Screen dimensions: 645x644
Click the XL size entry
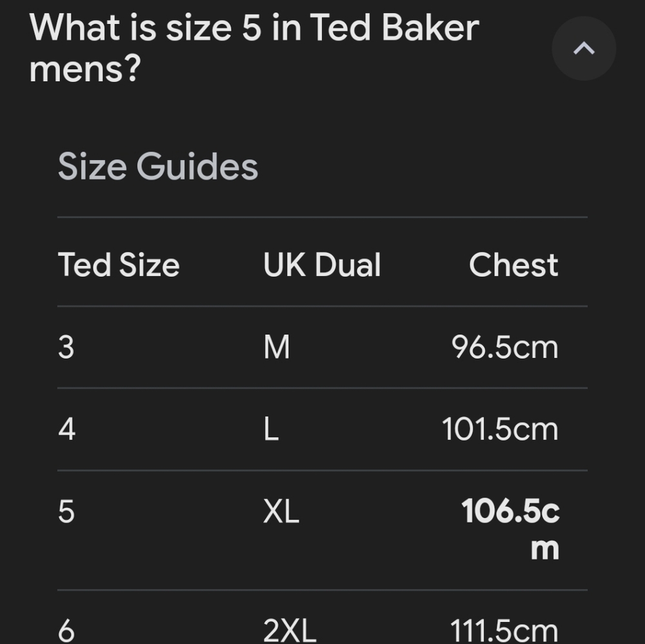tap(281, 512)
